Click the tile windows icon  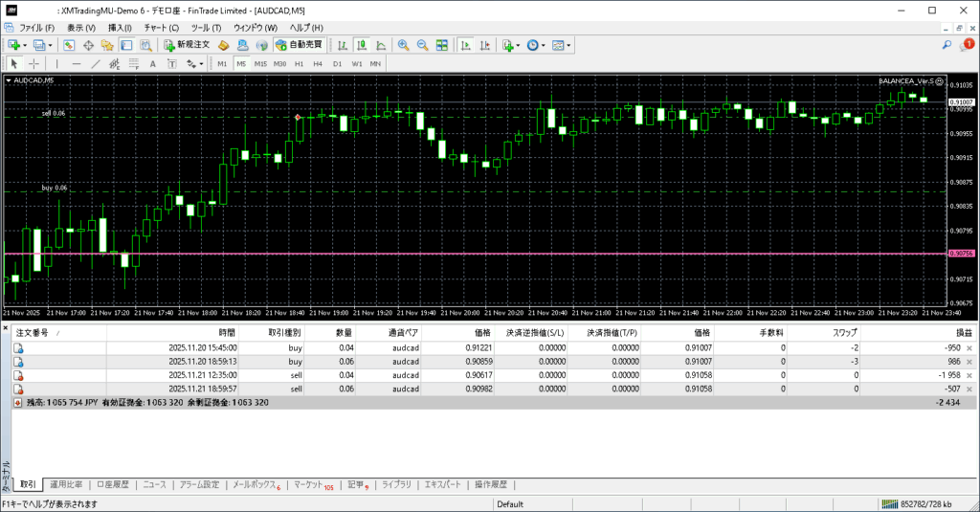click(x=442, y=45)
